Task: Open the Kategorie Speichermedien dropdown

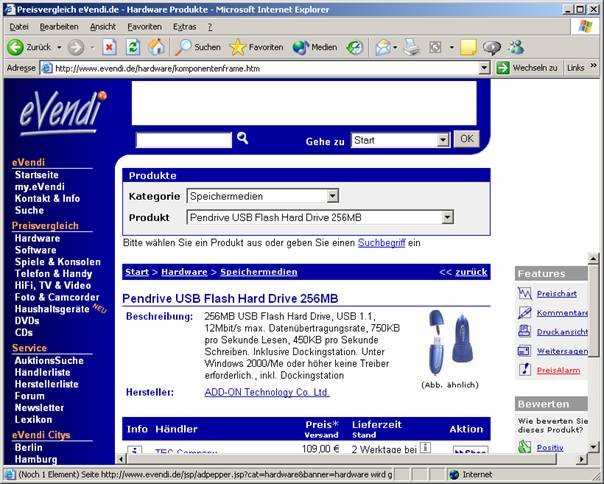Action: [x=332, y=196]
